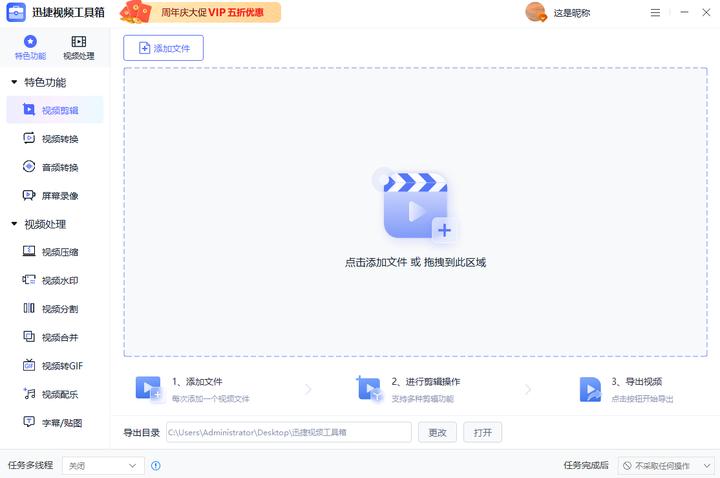The height and width of the screenshot is (478, 720).
Task: Collapse the 视频处理 tree section
Action: click(x=14, y=224)
